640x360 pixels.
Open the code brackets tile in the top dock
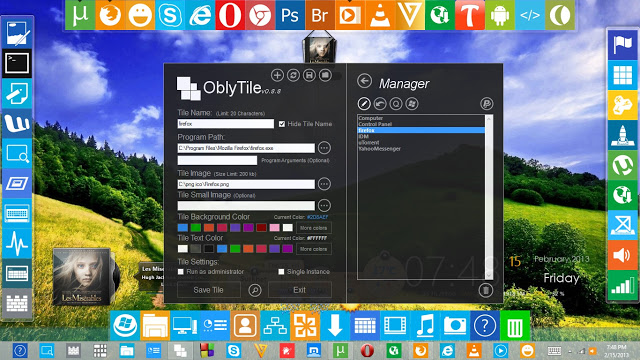tap(530, 15)
